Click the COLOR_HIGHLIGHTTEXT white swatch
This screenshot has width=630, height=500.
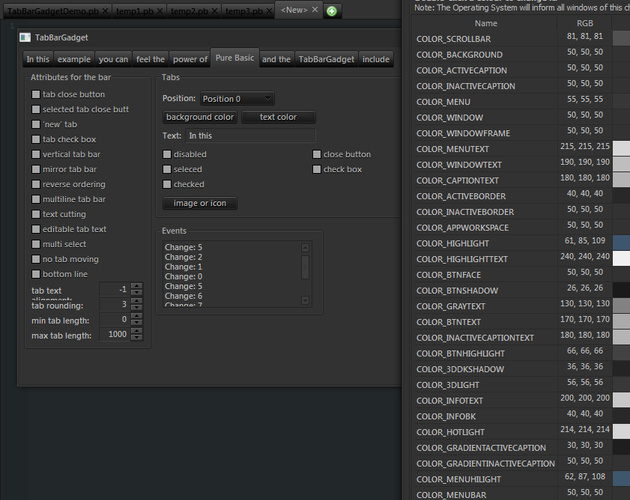[621, 258]
